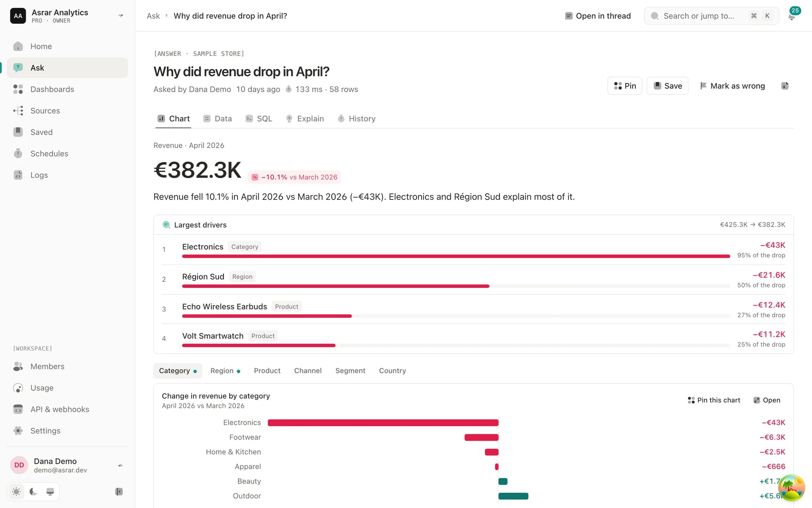Mark the answer as wrong
This screenshot has height=508, width=812.
tap(732, 86)
